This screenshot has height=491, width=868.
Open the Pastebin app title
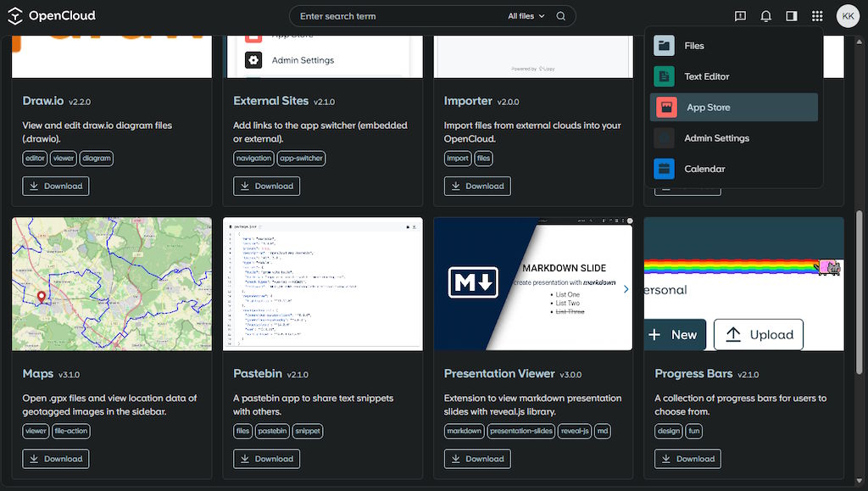click(x=258, y=374)
